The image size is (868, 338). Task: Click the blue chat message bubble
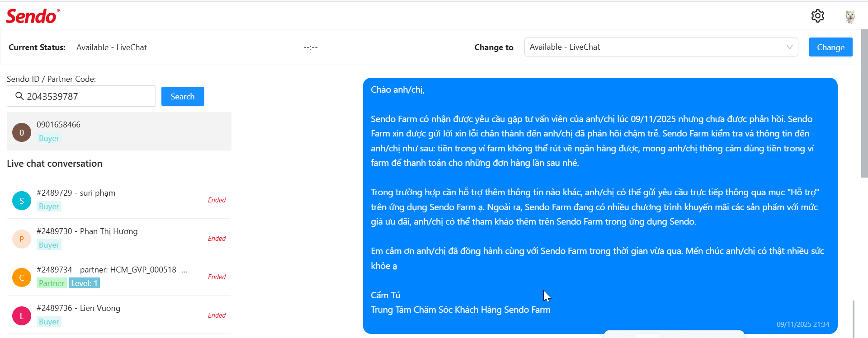[600, 206]
